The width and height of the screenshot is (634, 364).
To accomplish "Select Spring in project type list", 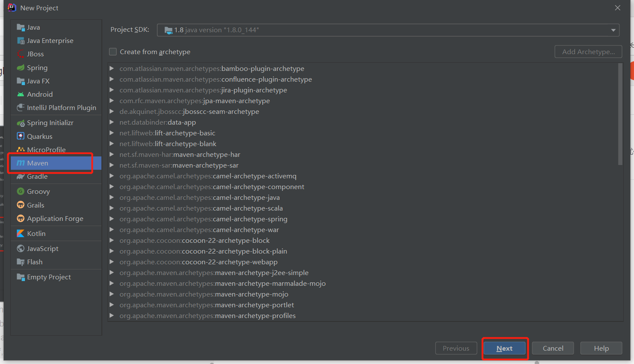I will (x=56, y=67).
